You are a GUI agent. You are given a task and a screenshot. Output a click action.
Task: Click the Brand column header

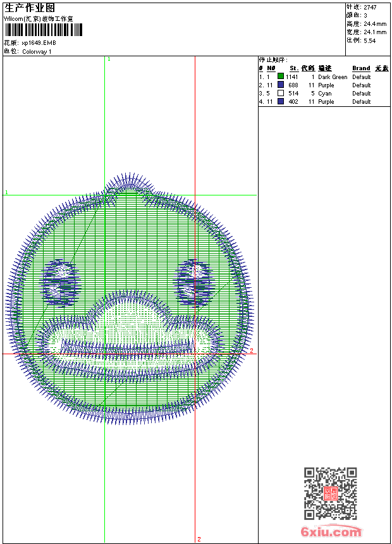tap(361, 68)
